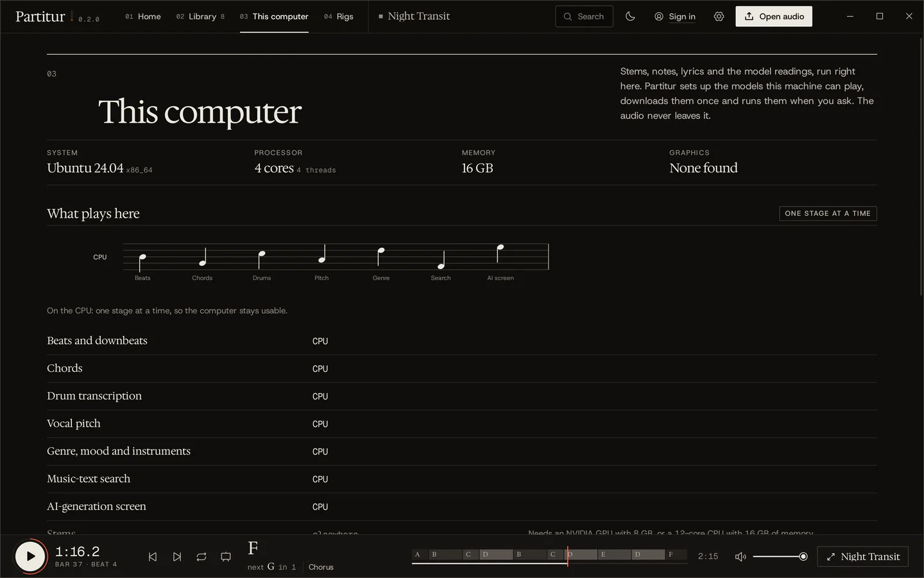Go to the Home tab

click(143, 17)
